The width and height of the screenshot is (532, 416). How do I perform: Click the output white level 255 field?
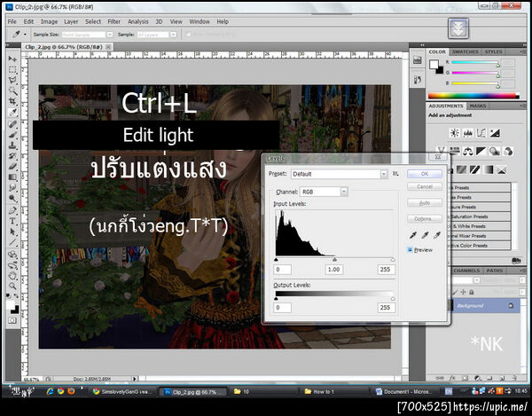pos(386,308)
